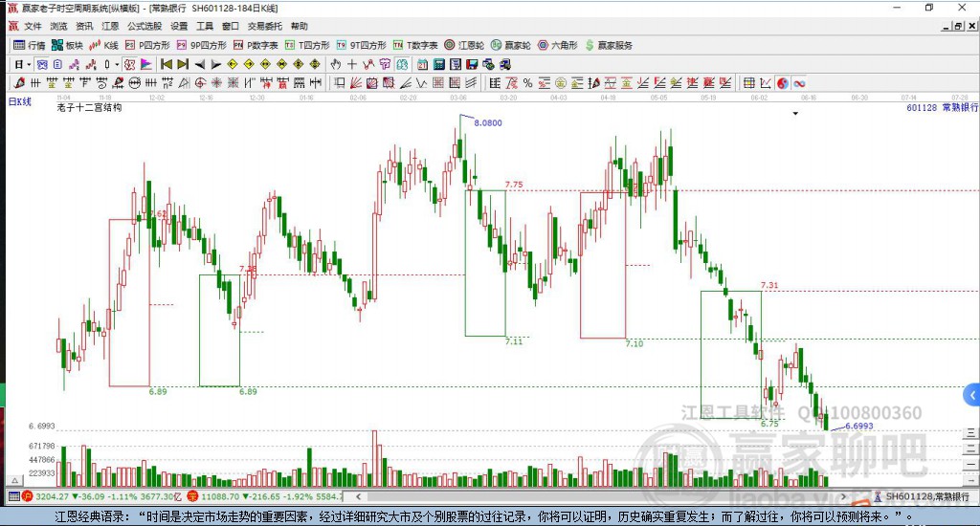Open the 帮助 menu
The image size is (980, 526).
(x=300, y=26)
